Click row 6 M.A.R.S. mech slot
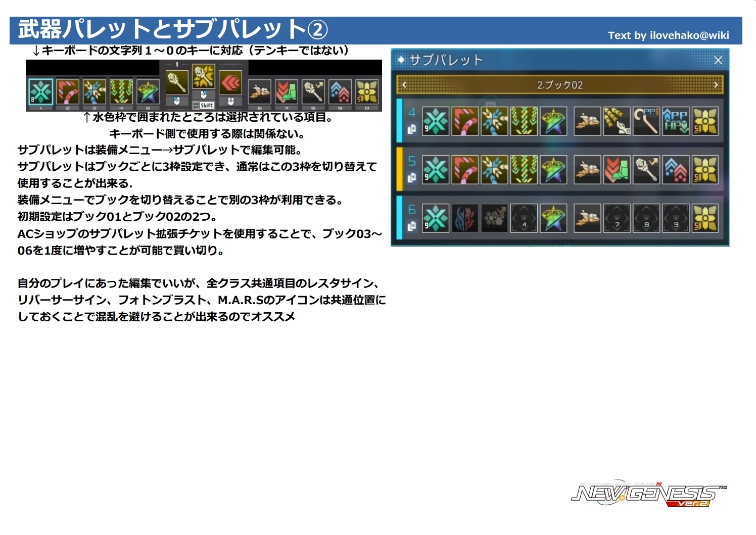This screenshot has height=535, width=756. [587, 218]
